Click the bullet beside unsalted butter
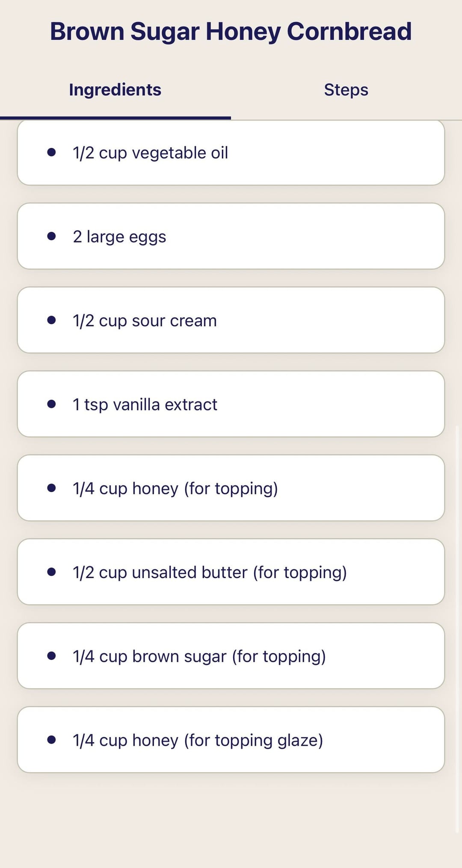The height and width of the screenshot is (868, 462). click(x=52, y=572)
